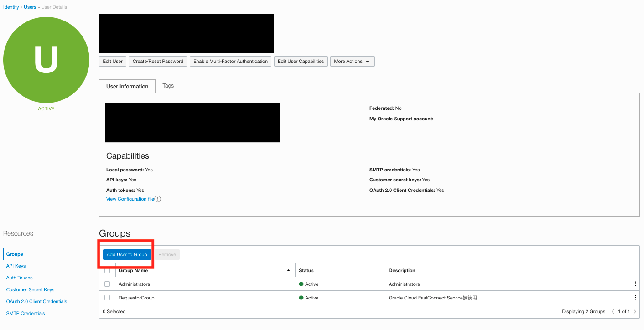Click the Group Name sort arrow
Screen dimensions: 644x330
288,271
